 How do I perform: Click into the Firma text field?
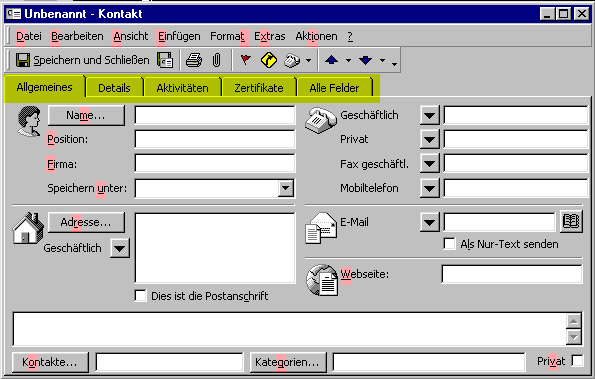coord(215,164)
